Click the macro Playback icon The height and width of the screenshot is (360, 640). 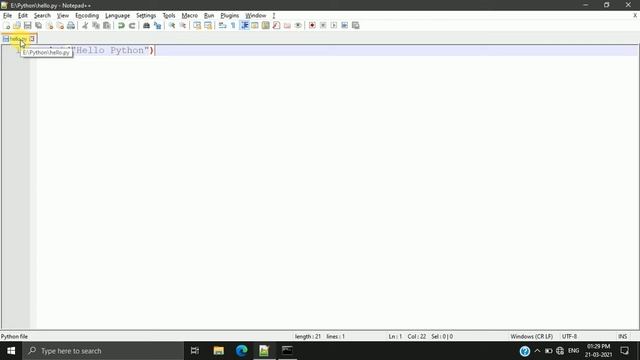point(333,25)
